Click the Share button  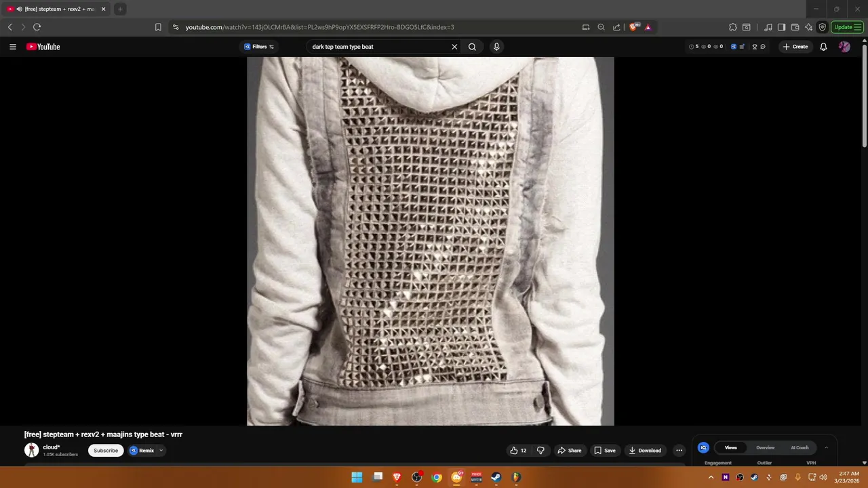click(570, 451)
